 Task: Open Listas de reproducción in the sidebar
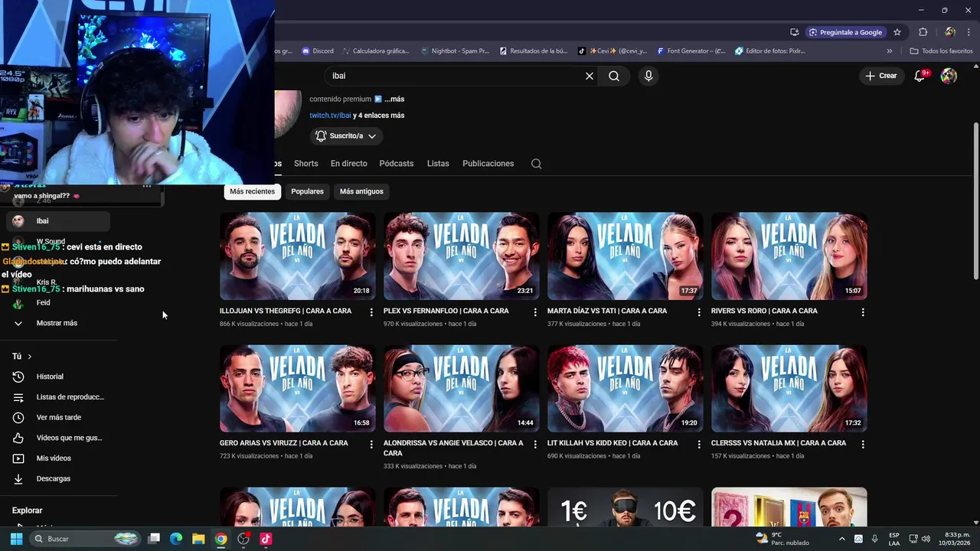[58, 397]
